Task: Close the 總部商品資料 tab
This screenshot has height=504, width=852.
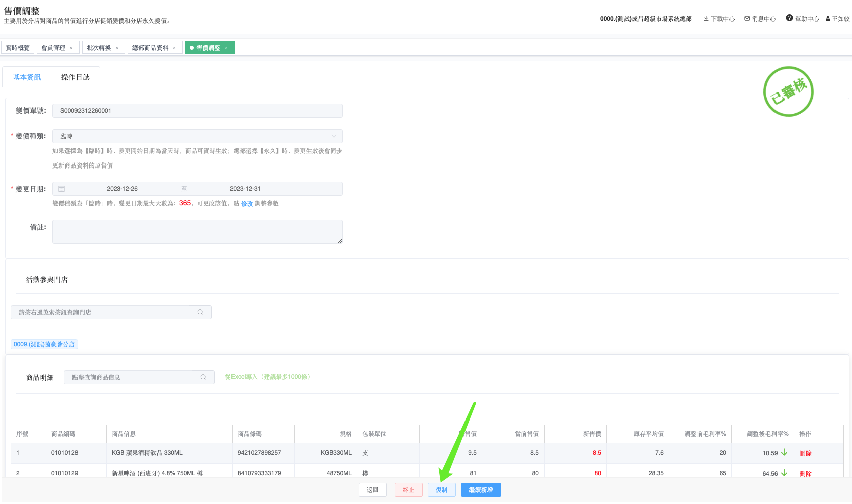Action: (174, 48)
